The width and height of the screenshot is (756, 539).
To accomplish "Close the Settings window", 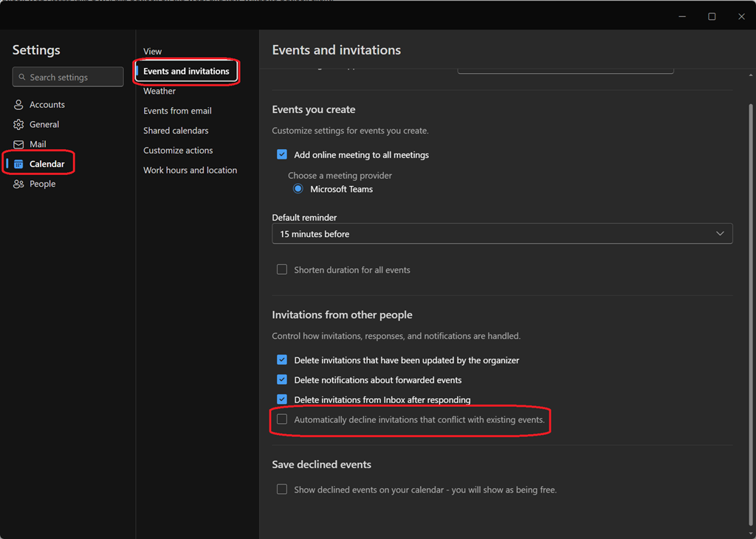I will (741, 16).
